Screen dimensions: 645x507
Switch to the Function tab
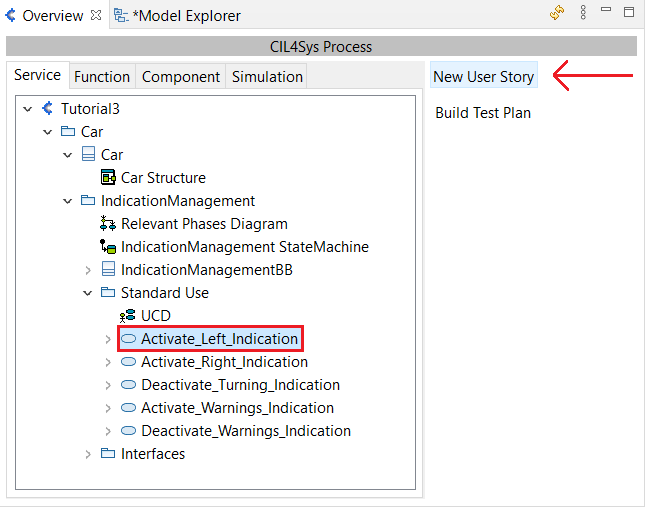coord(102,77)
